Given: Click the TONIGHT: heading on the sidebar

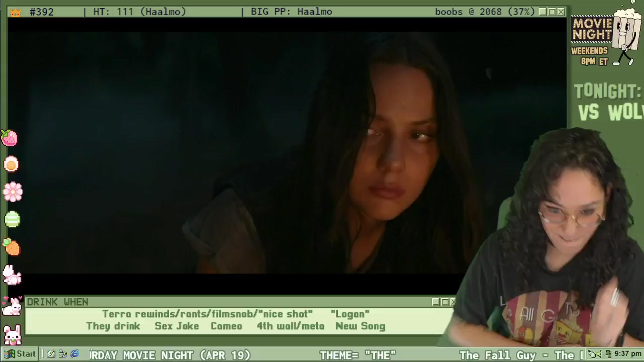Looking at the screenshot, I should click(608, 91).
